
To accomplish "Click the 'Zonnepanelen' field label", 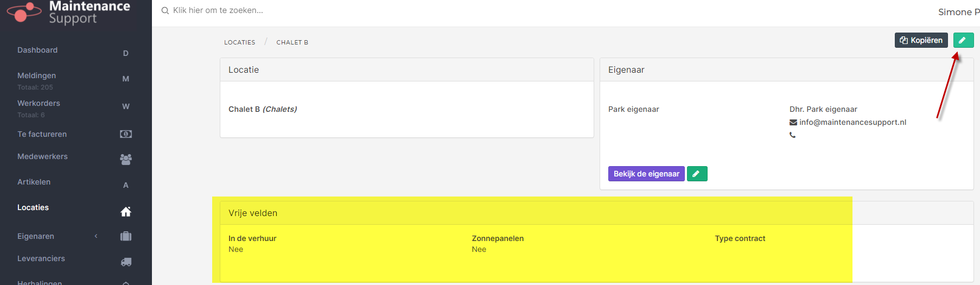I will click(498, 238).
